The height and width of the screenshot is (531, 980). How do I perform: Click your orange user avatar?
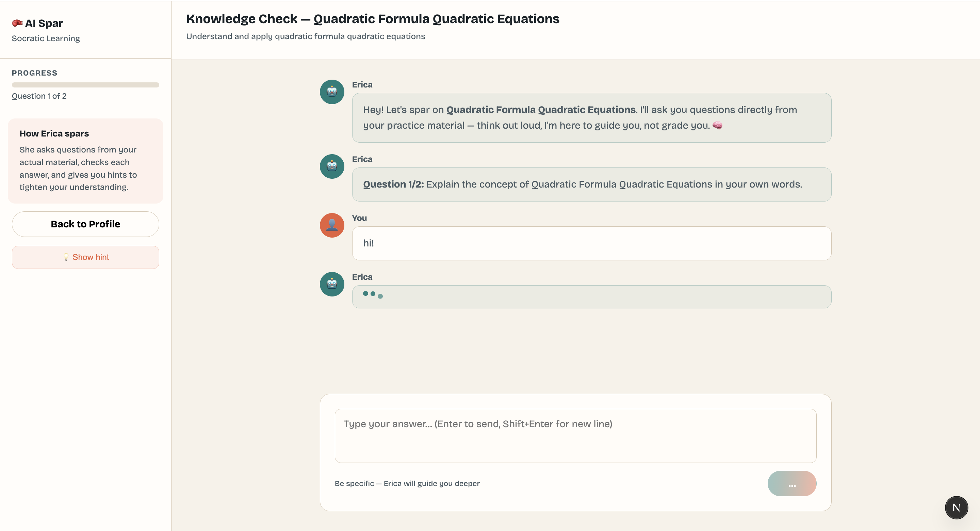coord(332,225)
